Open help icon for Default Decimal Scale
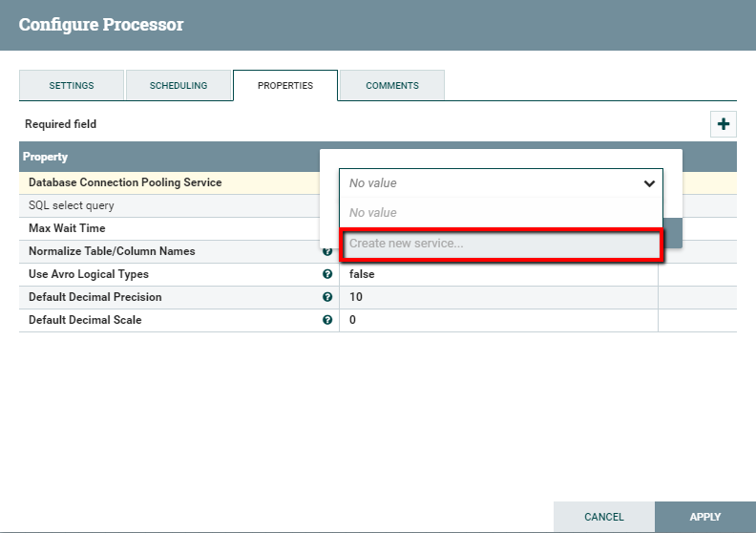Viewport: 756px width, 533px height. (x=327, y=320)
